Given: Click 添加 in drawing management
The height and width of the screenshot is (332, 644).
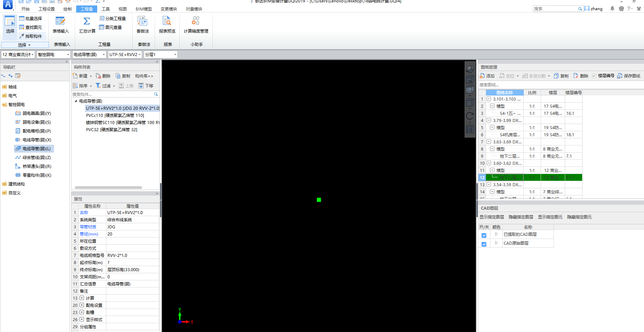Looking at the screenshot, I should click(x=487, y=76).
